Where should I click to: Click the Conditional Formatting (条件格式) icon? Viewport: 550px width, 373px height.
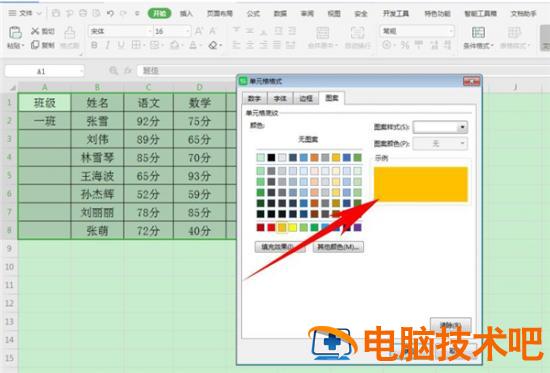(x=478, y=33)
